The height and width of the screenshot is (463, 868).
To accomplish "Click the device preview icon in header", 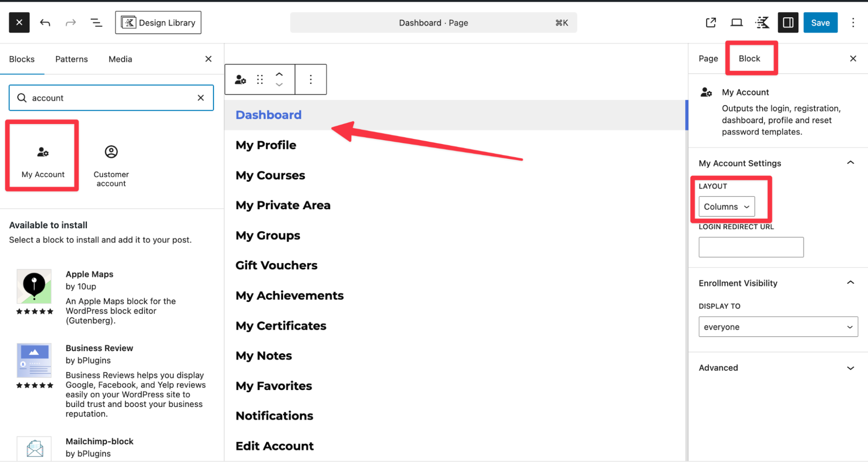I will click(736, 22).
